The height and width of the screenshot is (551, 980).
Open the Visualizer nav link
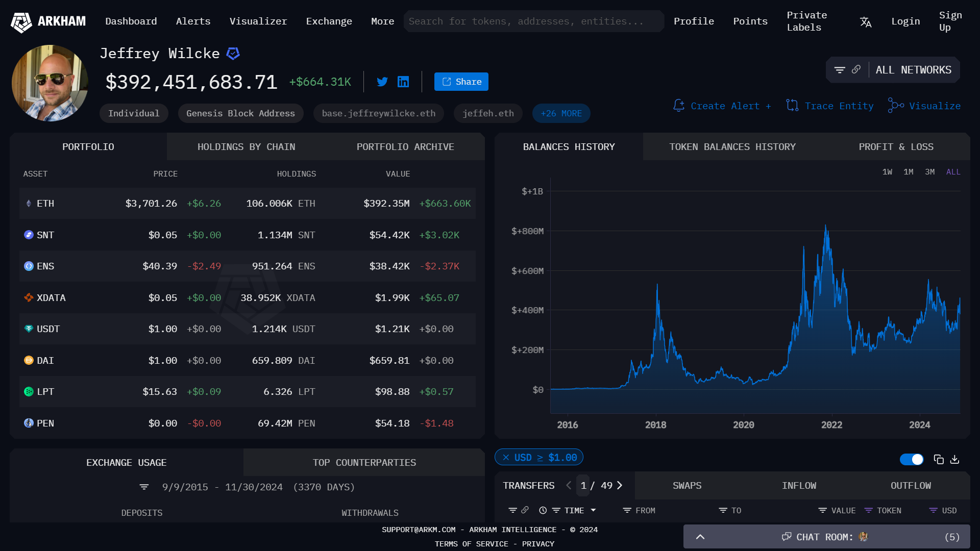click(258, 21)
